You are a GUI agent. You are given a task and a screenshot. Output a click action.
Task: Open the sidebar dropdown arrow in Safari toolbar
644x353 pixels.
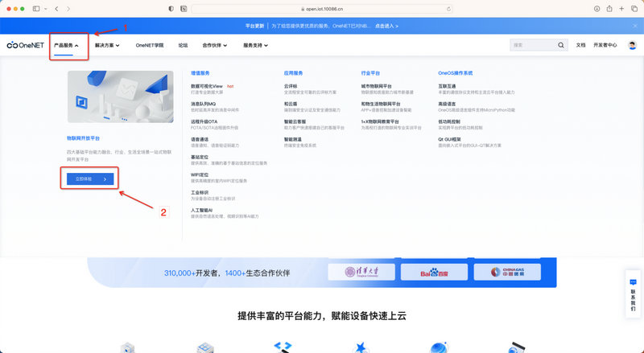(45, 9)
